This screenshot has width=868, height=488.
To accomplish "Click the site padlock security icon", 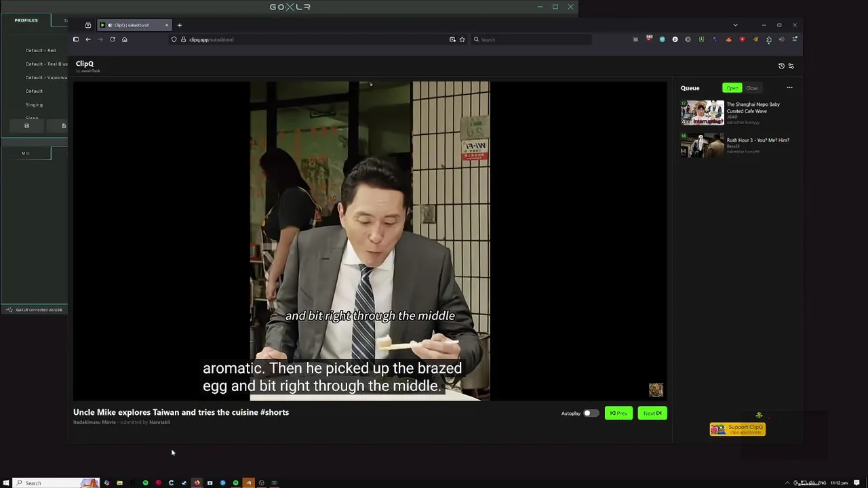I will 183,39.
